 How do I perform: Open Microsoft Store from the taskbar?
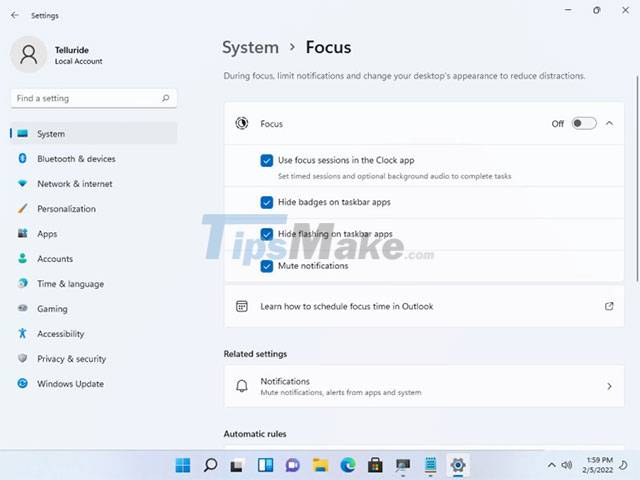point(375,465)
